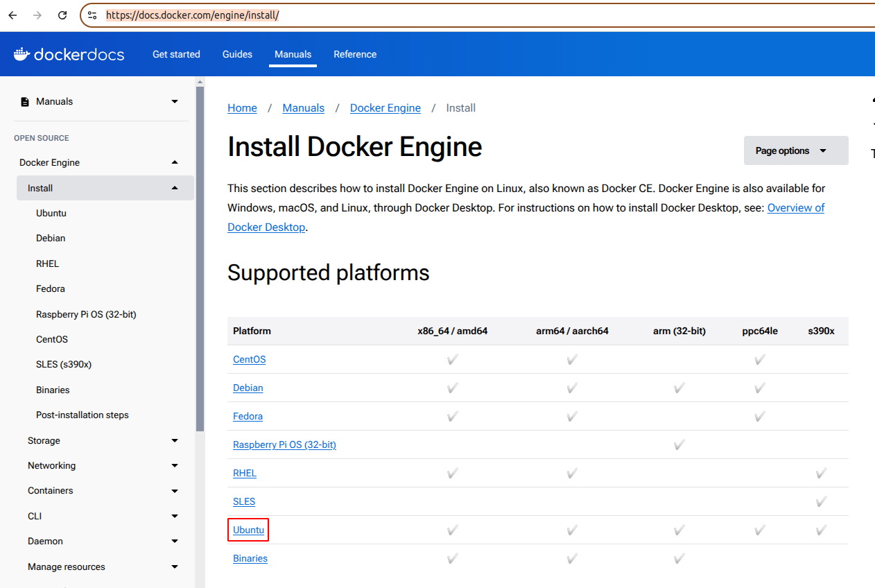Click the ppc64le column header
Screen dimensions: 875x588
click(x=760, y=331)
